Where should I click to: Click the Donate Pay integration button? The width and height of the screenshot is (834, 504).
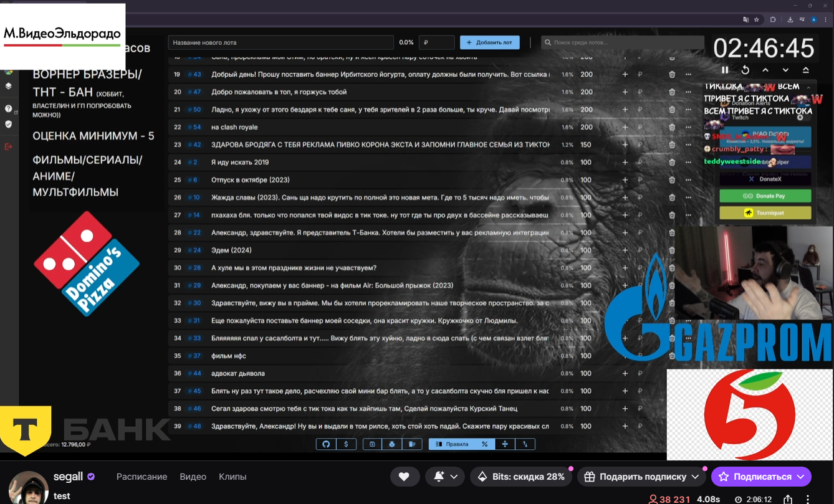tap(765, 196)
